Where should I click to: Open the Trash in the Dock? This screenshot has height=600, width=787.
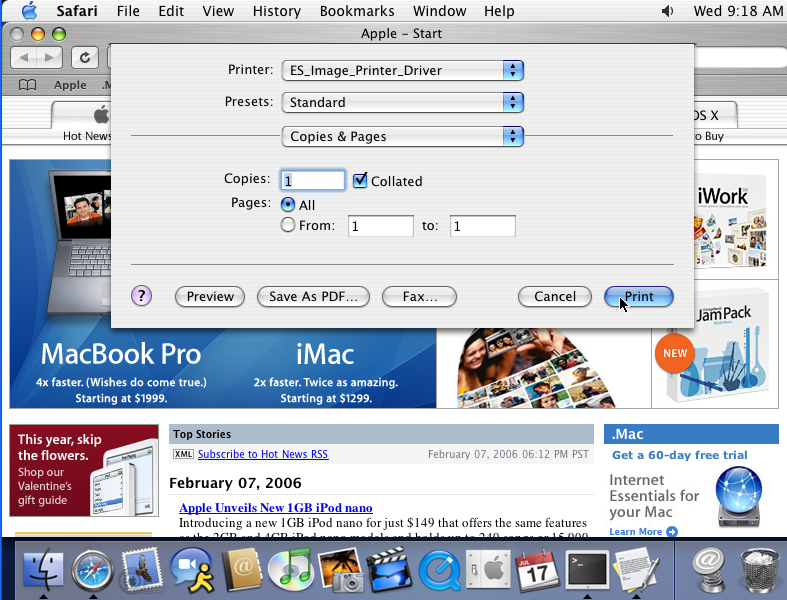point(759,571)
